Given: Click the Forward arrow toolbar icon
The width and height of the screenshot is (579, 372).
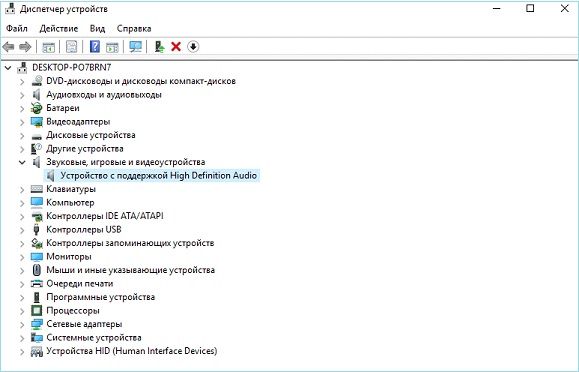Looking at the screenshot, I should pyautogui.click(x=25, y=47).
